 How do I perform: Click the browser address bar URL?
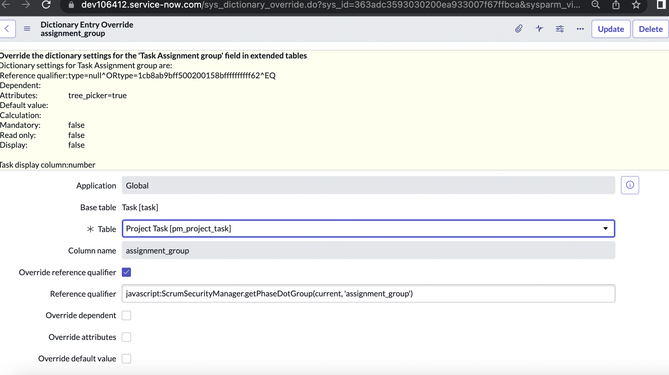pyautogui.click(x=330, y=5)
